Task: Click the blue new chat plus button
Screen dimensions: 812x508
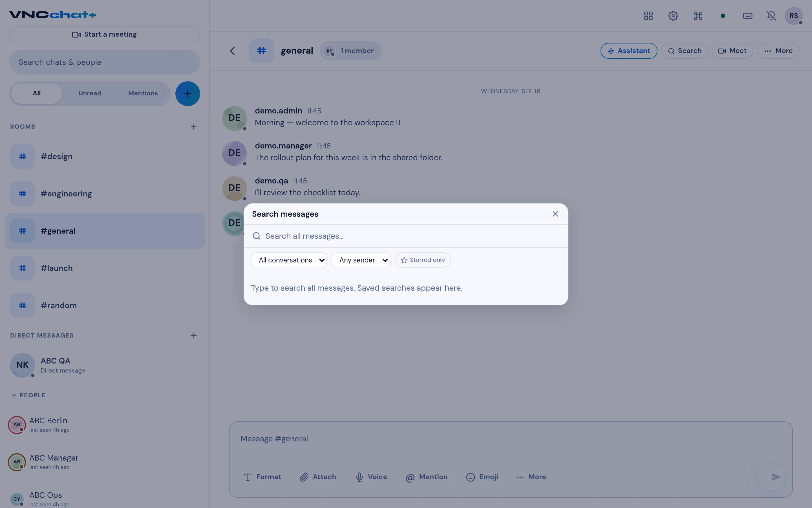Action: coord(187,94)
